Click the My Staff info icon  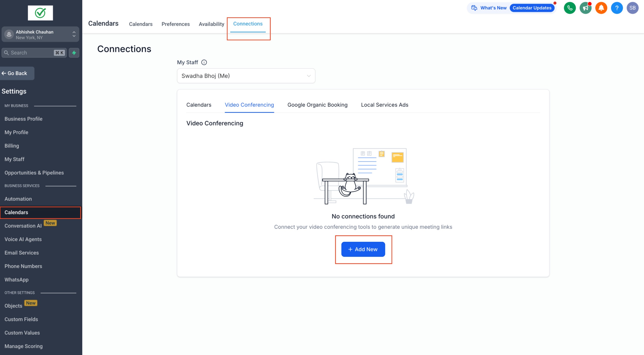204,62
